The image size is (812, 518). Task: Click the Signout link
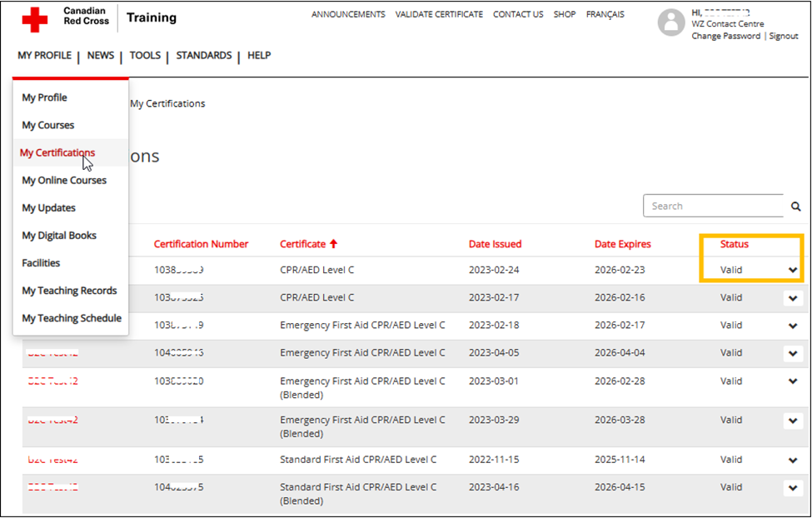[x=784, y=35]
